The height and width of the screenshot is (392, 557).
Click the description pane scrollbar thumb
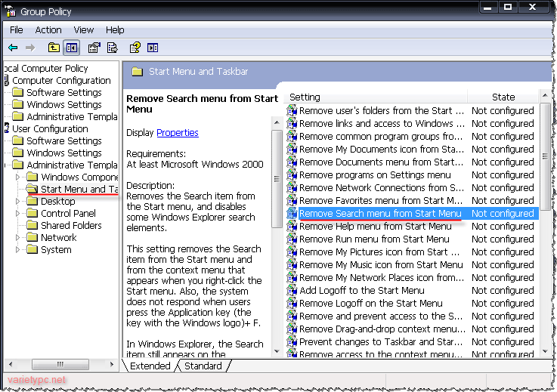pyautogui.click(x=277, y=178)
